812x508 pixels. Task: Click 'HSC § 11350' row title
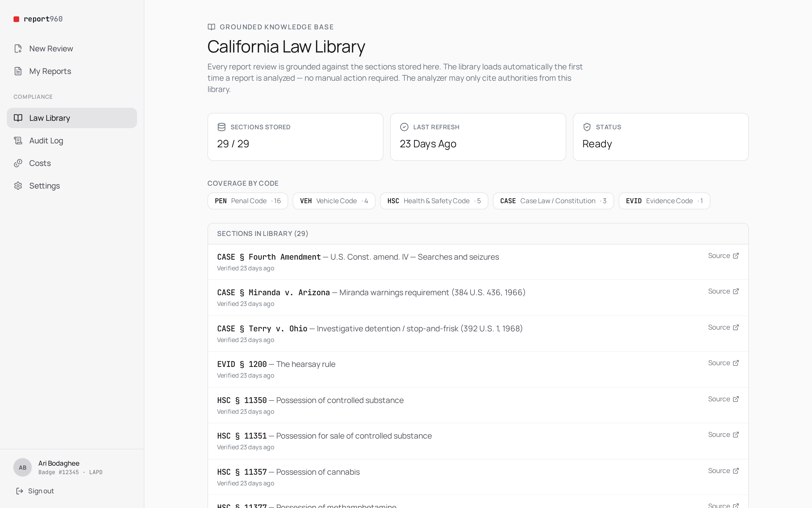(x=242, y=400)
